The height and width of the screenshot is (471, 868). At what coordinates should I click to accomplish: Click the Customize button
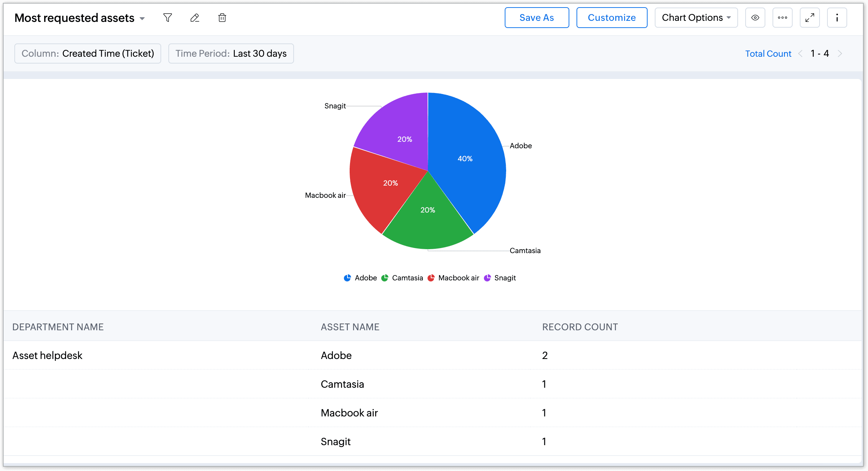(x=611, y=18)
